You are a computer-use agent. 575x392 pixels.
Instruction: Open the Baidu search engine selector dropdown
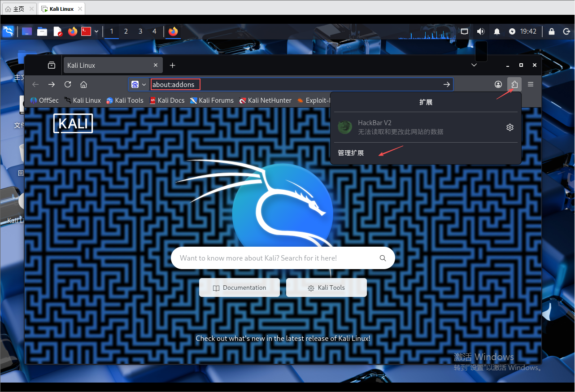139,84
